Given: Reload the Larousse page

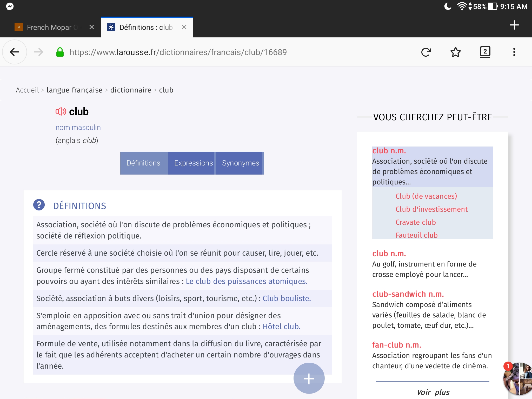Looking at the screenshot, I should click(x=426, y=52).
